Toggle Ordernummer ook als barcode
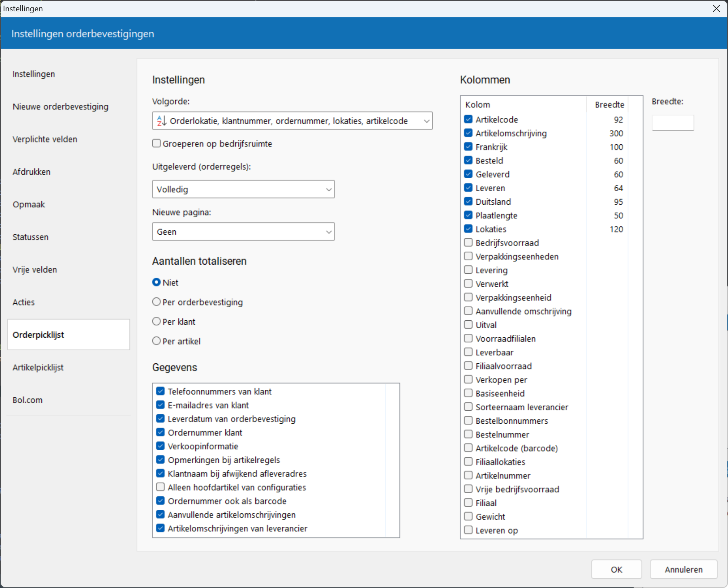 pos(160,501)
